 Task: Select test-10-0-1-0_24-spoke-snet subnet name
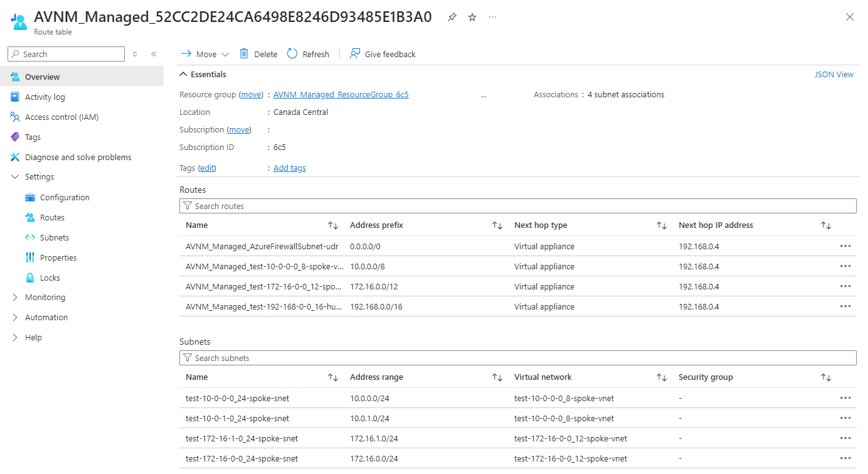point(238,418)
